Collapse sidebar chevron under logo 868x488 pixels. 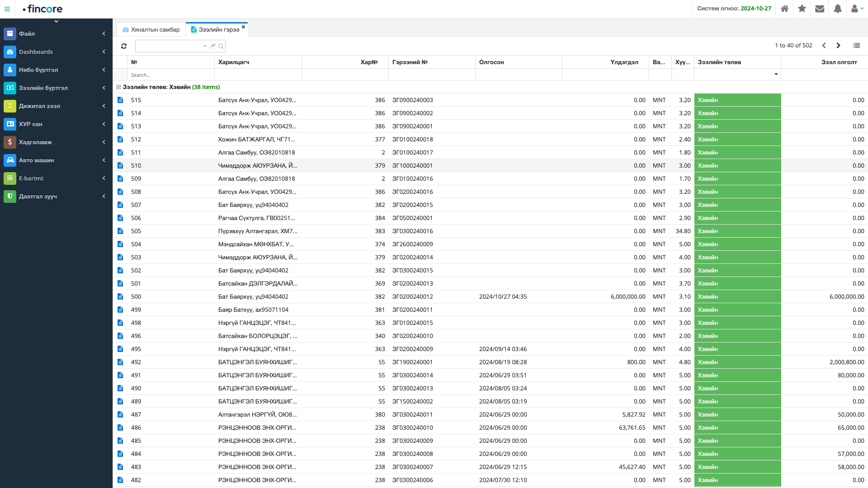56,21
